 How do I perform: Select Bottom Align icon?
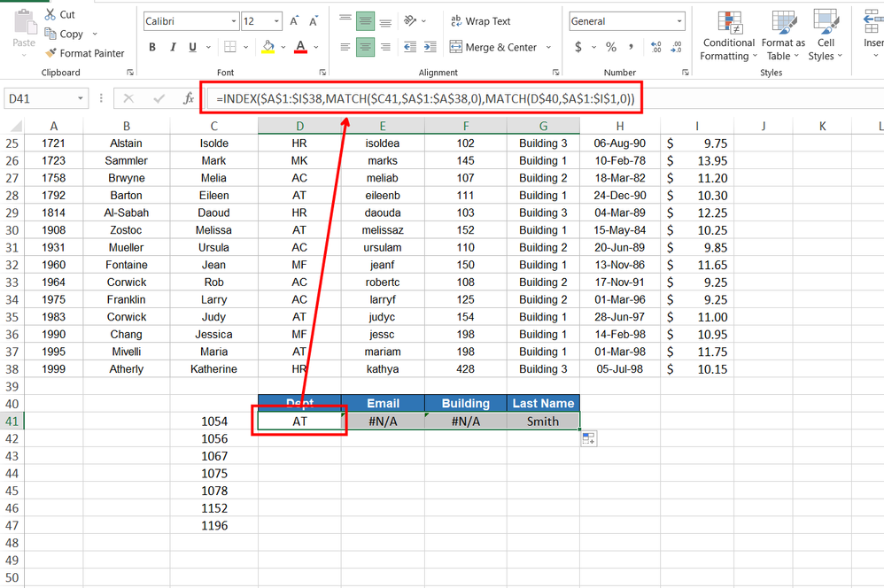385,21
